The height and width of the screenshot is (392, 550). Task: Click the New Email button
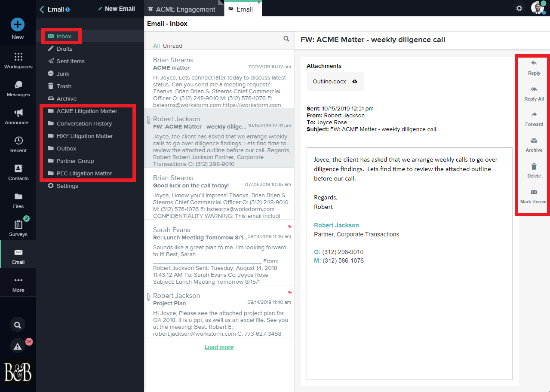[x=117, y=9]
